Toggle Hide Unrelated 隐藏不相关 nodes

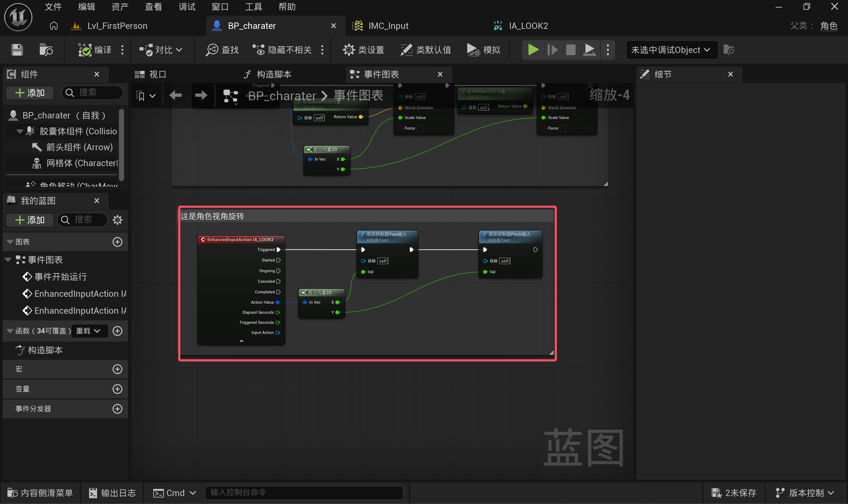(x=282, y=50)
